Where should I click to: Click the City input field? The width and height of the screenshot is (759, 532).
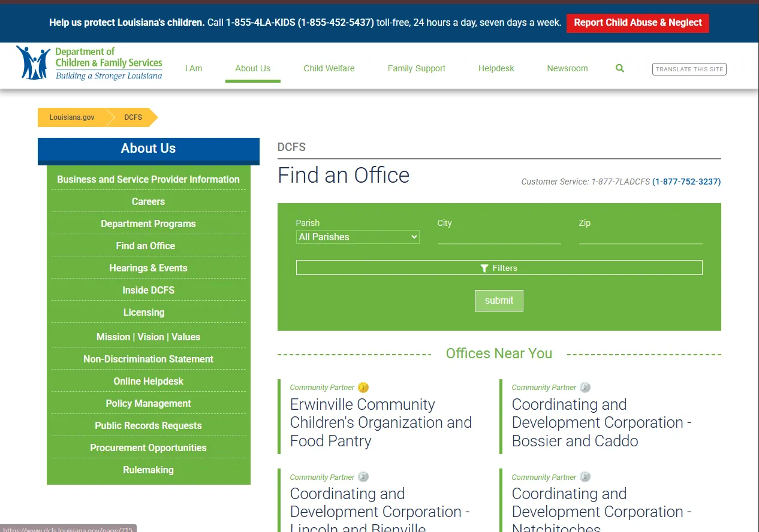tap(499, 237)
